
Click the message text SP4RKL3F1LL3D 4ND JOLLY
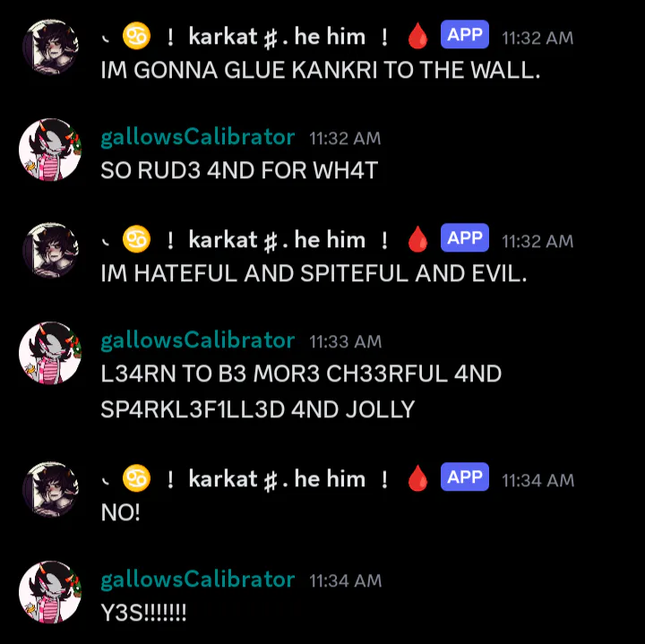point(257,409)
